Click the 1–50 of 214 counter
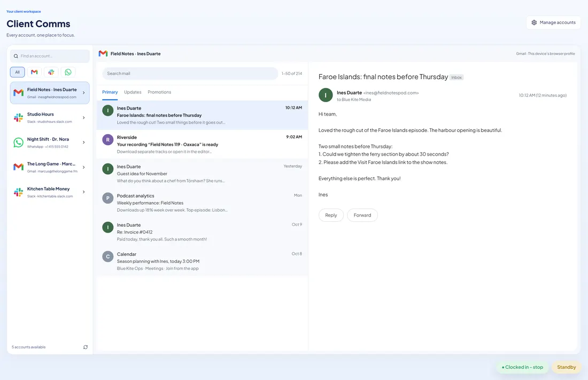 (292, 74)
